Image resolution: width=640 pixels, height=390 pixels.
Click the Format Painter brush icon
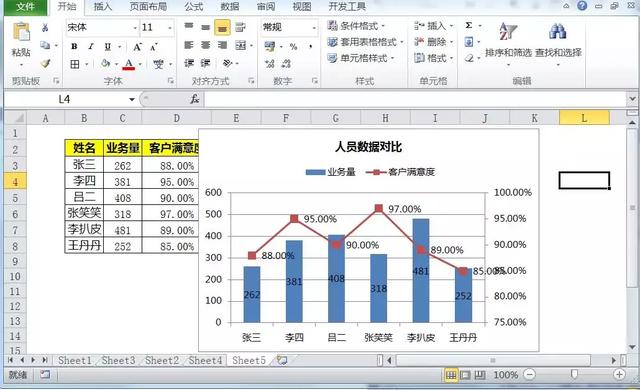[x=45, y=63]
